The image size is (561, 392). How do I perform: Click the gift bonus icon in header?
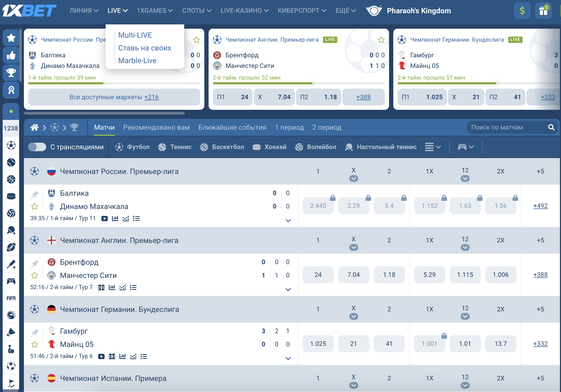(543, 11)
